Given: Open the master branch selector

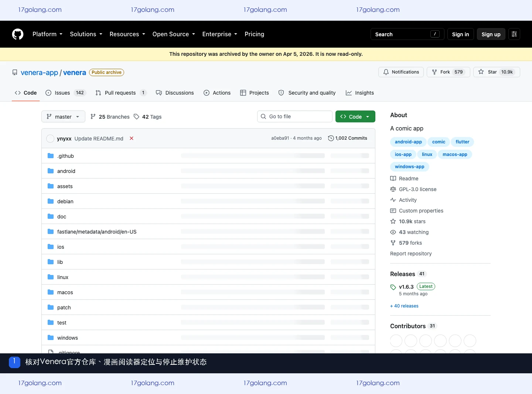Looking at the screenshot, I should tap(63, 117).
